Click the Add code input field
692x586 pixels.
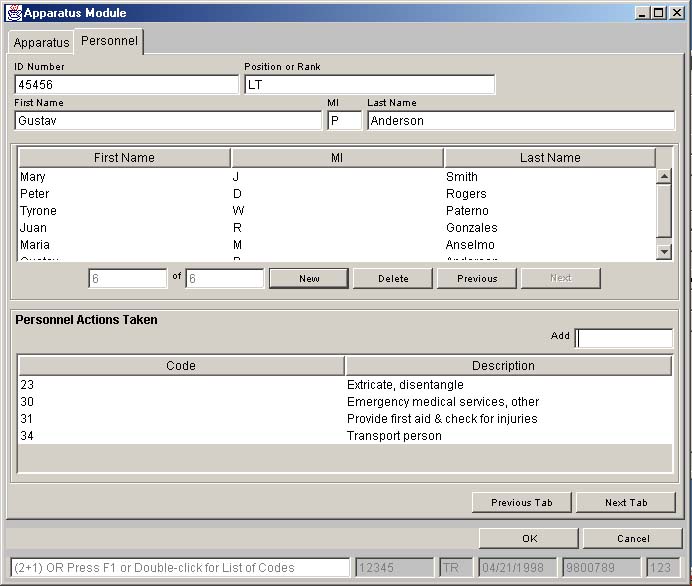624,338
